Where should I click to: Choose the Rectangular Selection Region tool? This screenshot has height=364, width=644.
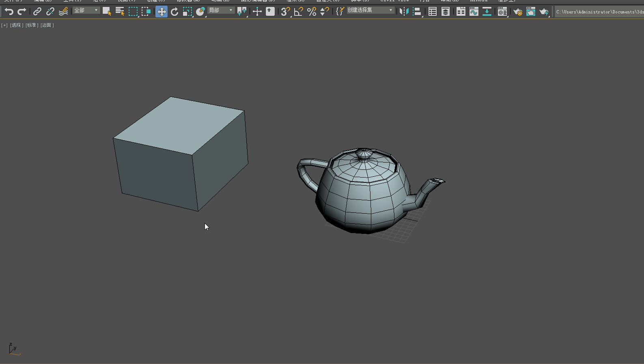click(133, 12)
